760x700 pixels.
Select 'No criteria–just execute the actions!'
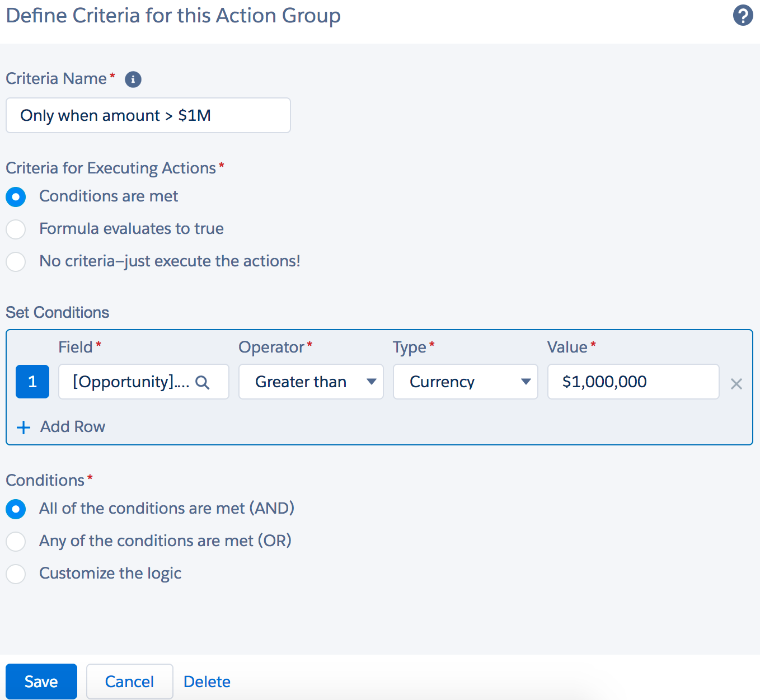pyautogui.click(x=16, y=262)
